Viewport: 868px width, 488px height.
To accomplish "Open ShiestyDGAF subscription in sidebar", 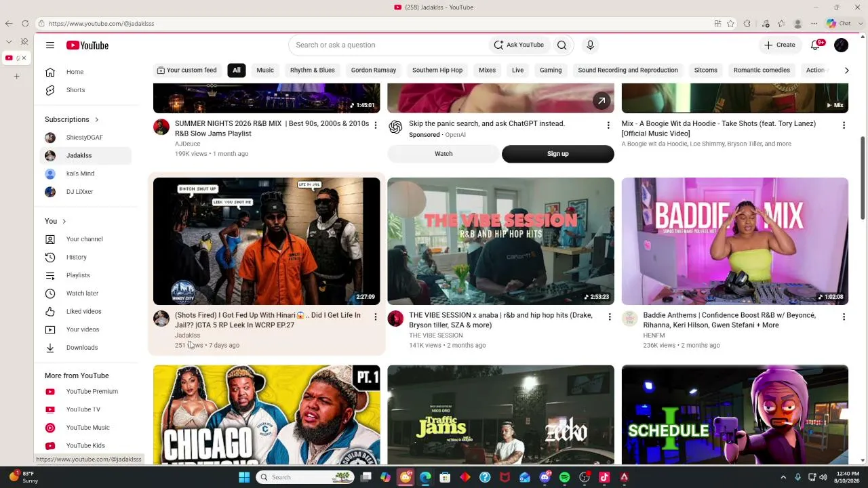I will point(85,138).
